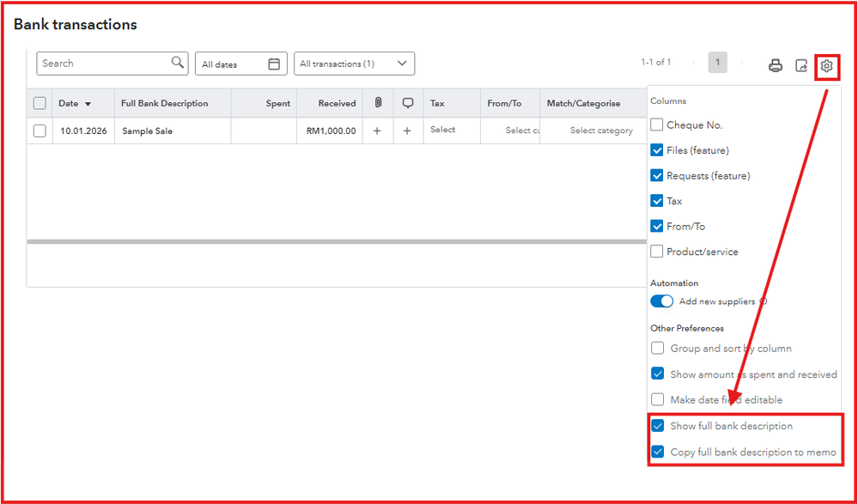The height and width of the screenshot is (504, 858).
Task: Click the RM1,000.00 received amount
Action: 331,131
